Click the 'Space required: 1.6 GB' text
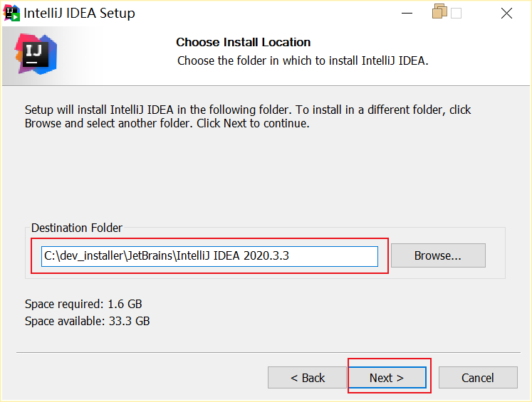Image resolution: width=532 pixels, height=402 pixels. (83, 304)
